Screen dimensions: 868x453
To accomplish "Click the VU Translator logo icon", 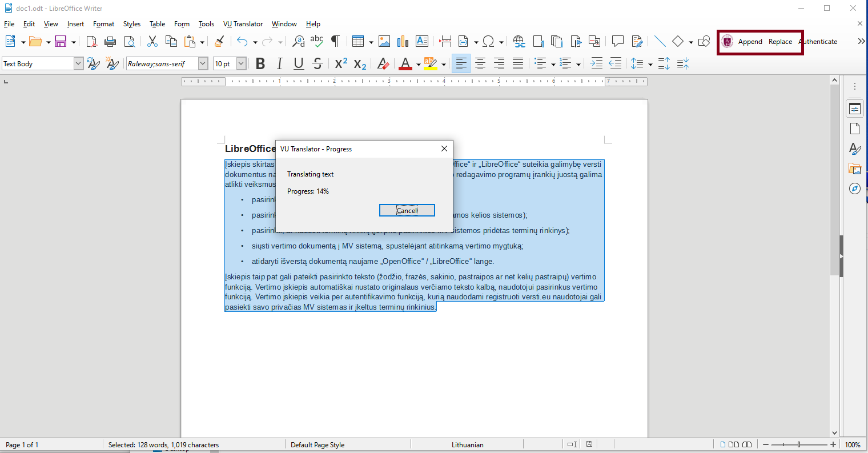I will (728, 42).
